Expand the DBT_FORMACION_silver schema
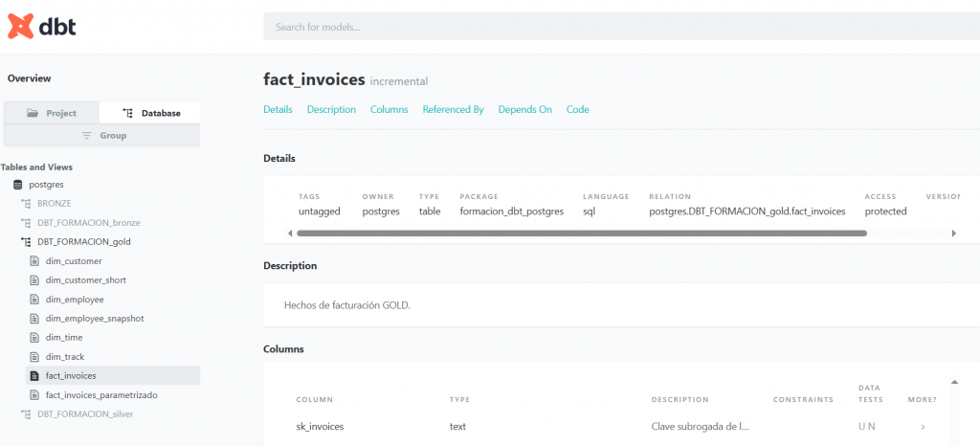The height and width of the screenshot is (446, 980). tap(84, 413)
